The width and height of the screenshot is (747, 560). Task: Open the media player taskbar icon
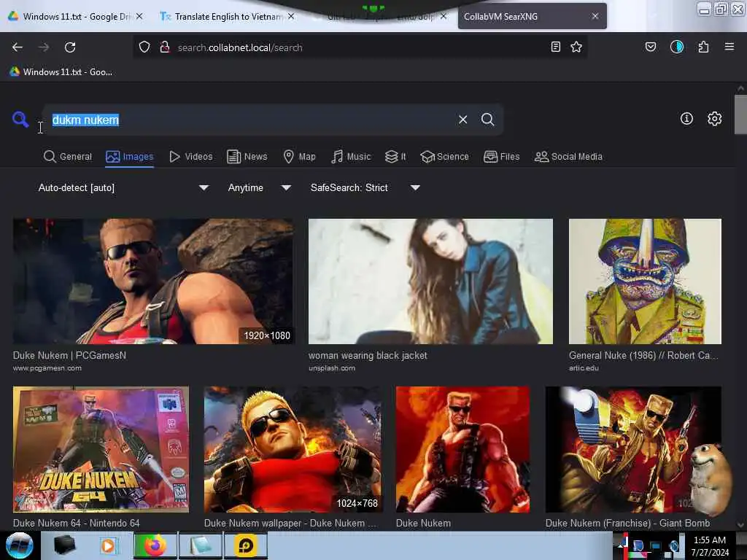click(108, 545)
